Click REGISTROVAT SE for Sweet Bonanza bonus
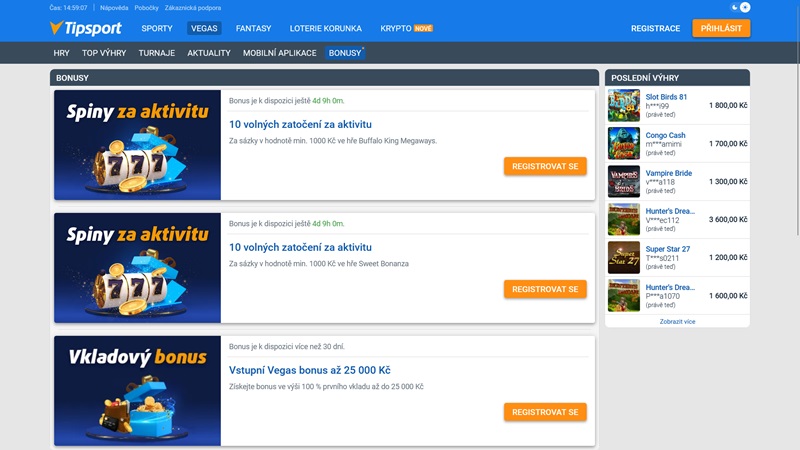 coord(545,289)
